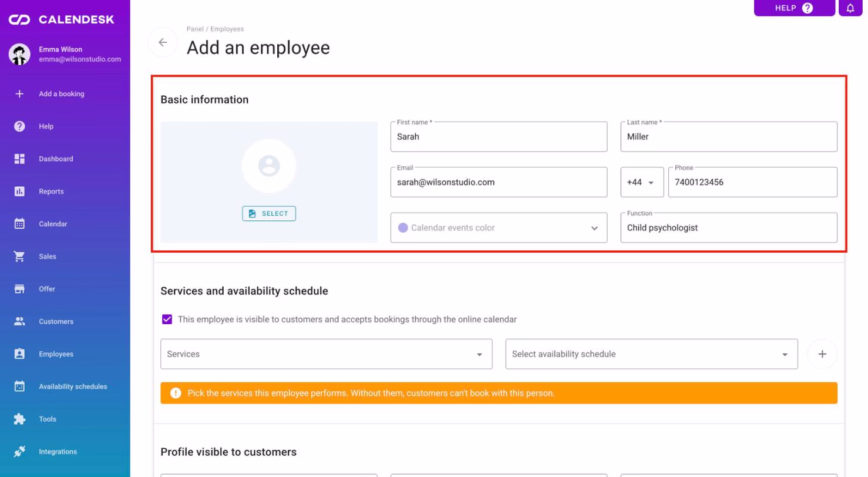Click the Employees breadcrumb link

click(x=227, y=29)
